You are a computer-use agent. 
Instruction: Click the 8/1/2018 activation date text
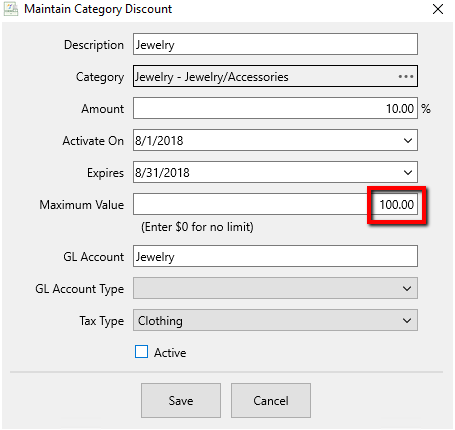(x=159, y=141)
